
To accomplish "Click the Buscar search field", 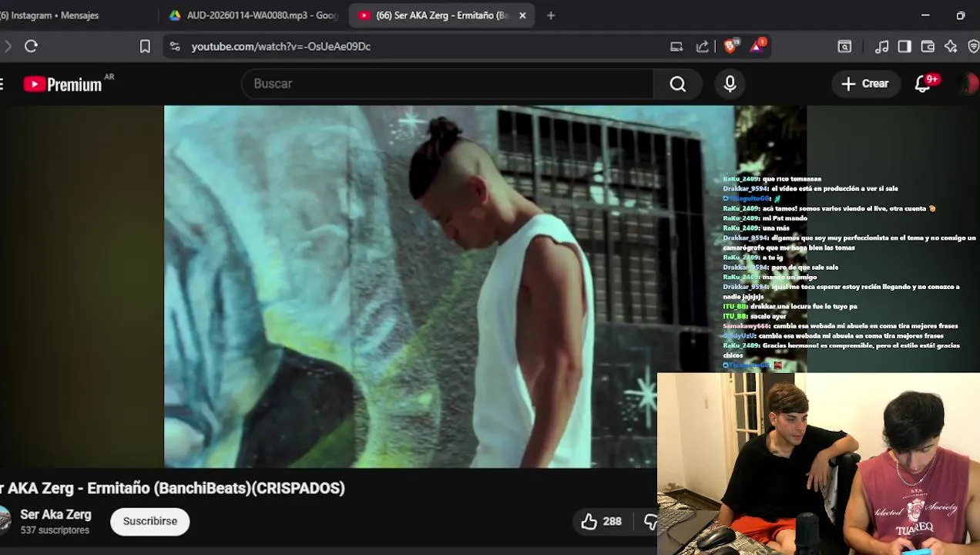I will [x=447, y=83].
